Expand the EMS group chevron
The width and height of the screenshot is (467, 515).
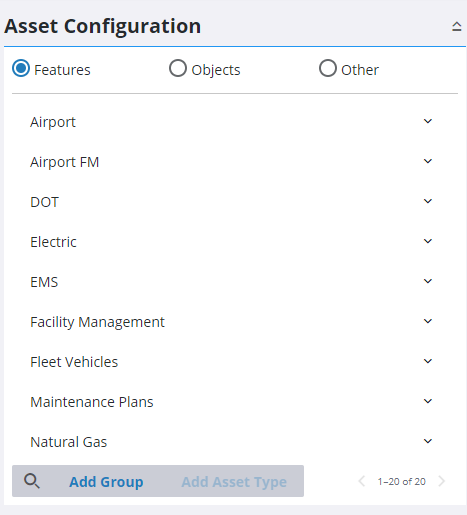[x=428, y=281]
